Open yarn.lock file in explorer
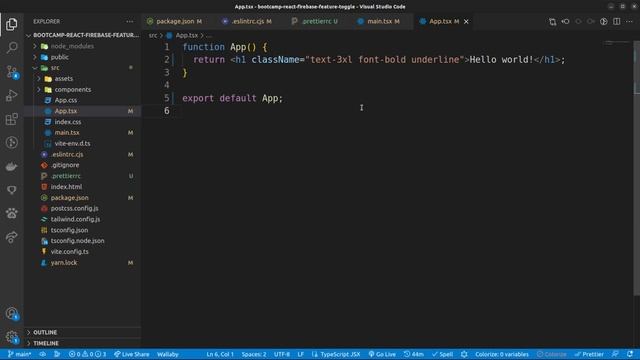This screenshot has width=640, height=360. click(x=64, y=263)
